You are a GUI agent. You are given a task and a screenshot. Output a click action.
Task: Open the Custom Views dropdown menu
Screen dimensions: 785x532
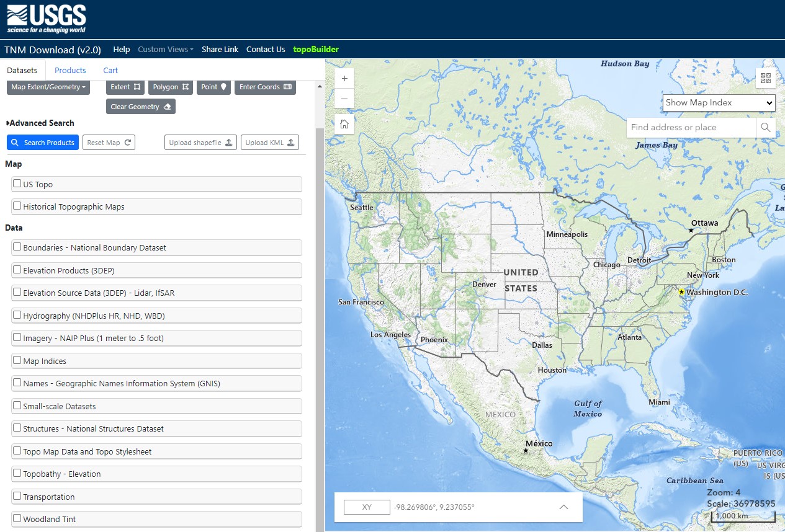[166, 49]
